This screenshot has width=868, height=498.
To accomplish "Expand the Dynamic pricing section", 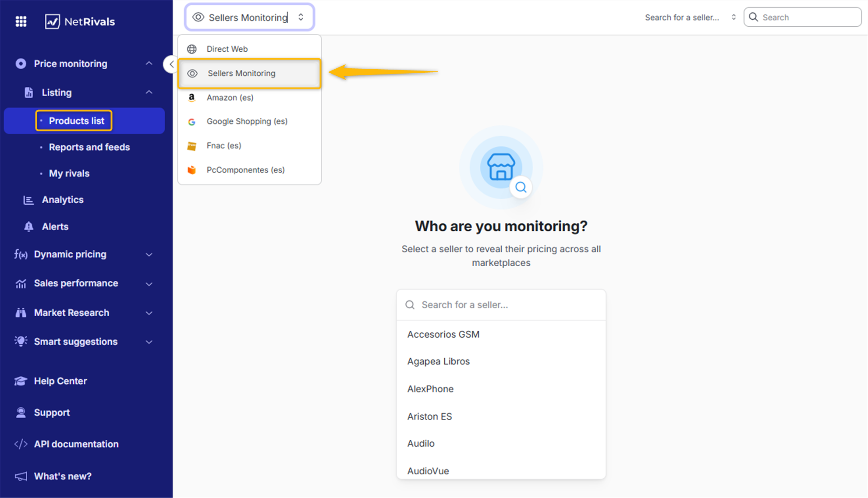I will 149,254.
